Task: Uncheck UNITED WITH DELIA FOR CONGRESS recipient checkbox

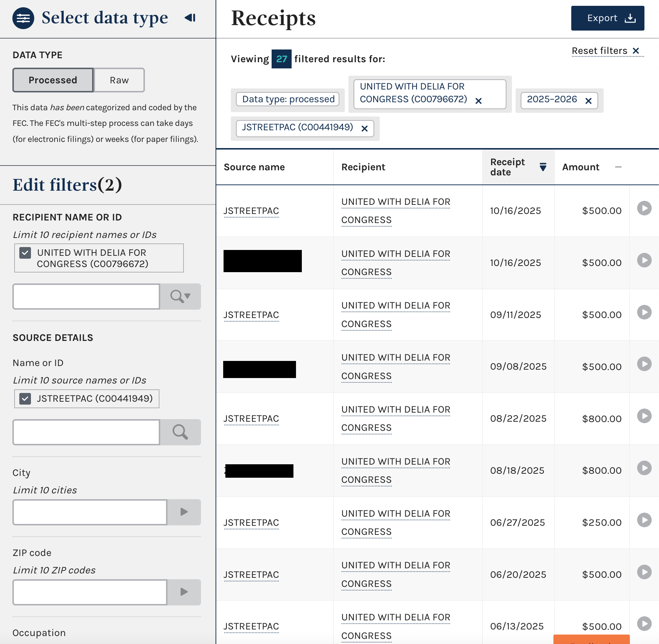Action: 25,253
